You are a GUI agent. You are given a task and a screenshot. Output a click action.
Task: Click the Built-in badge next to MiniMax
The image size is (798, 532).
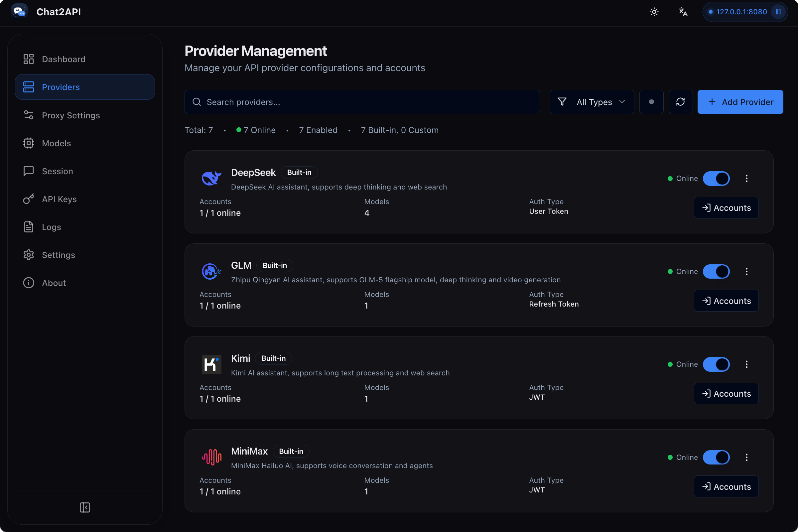point(291,451)
